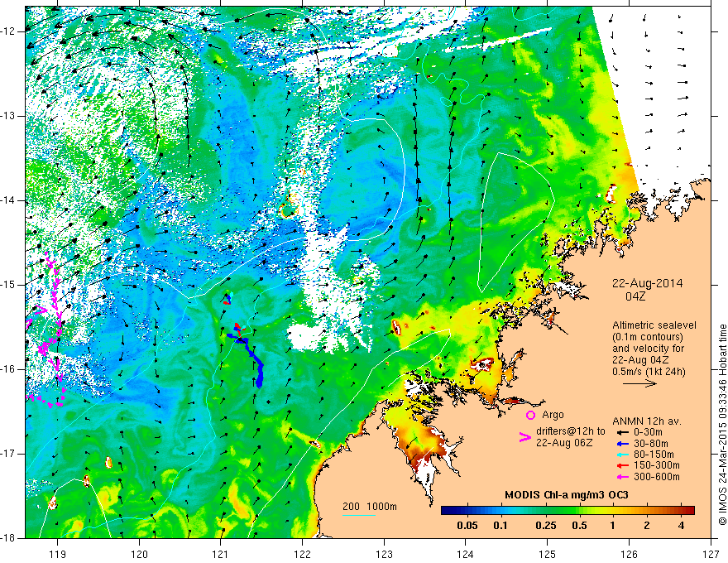This screenshot has height=563, width=728.
Task: Click latitude axis label -16
Action: 9,369
